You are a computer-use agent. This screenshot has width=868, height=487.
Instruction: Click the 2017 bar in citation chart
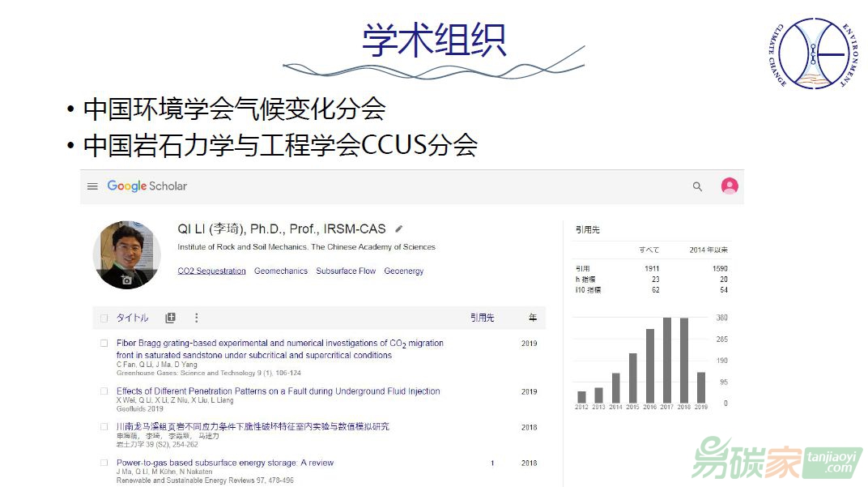666,360
